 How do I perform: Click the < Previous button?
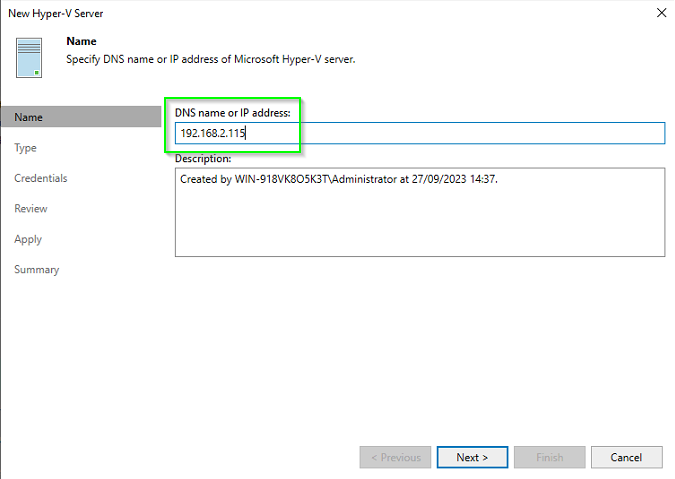[x=395, y=457]
